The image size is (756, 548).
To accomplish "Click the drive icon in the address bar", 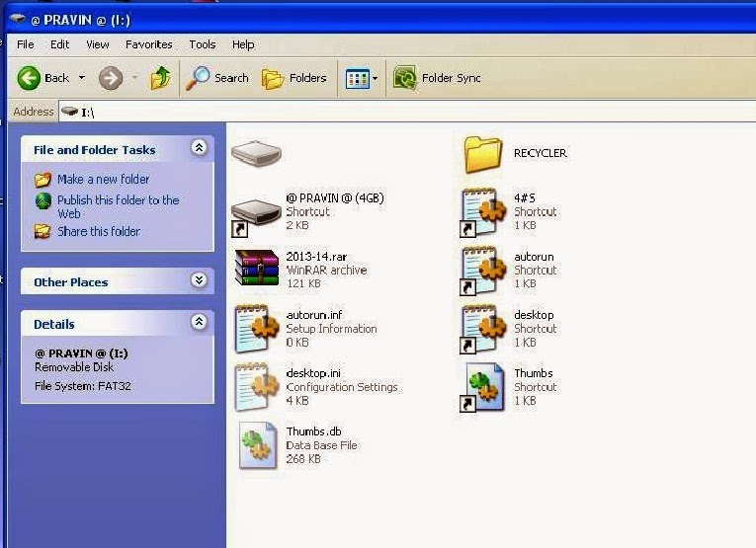I will pyautogui.click(x=70, y=112).
